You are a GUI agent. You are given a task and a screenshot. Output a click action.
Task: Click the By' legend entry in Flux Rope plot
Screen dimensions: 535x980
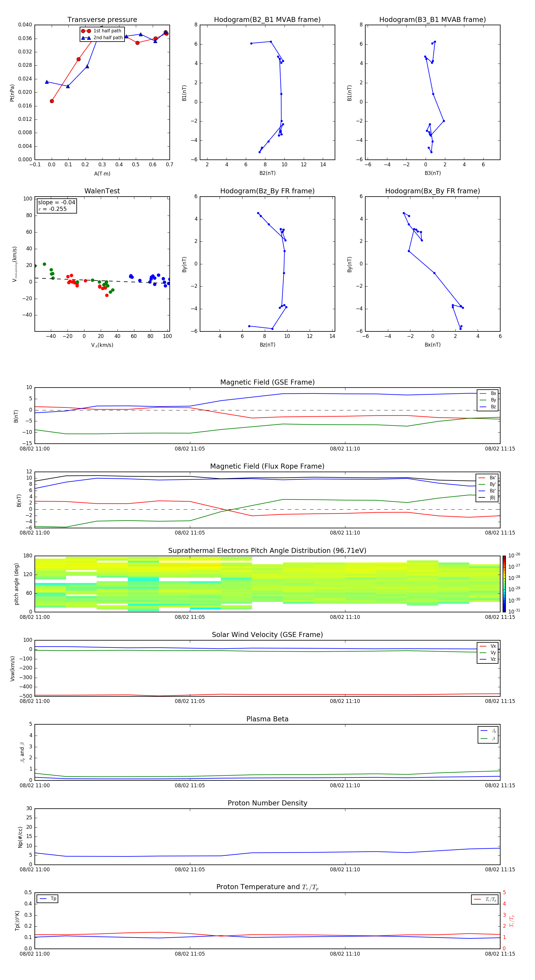487,484
